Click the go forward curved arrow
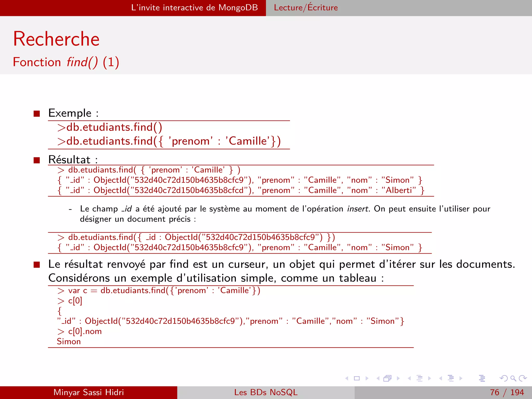The image size is (532, 399). pyautogui.click(x=523, y=378)
